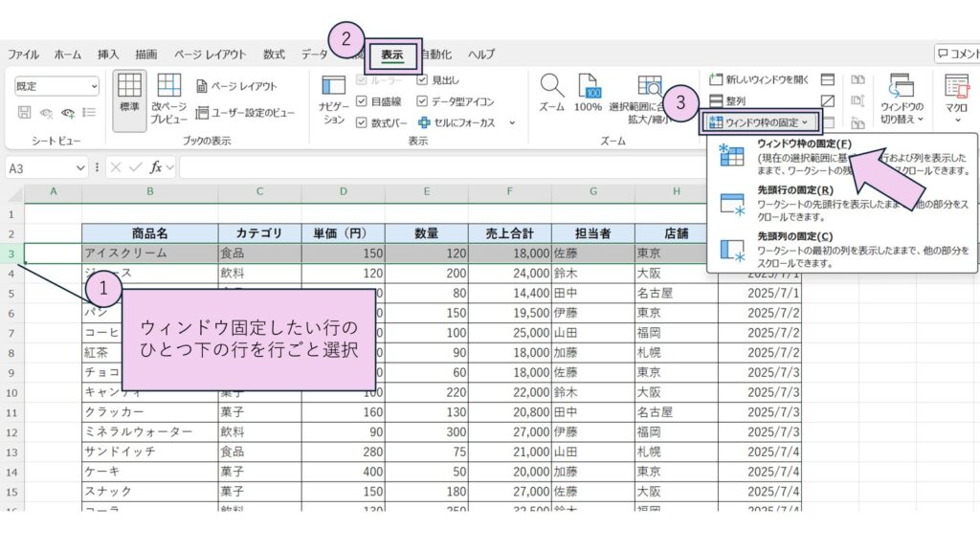This screenshot has height=551, width=980.
Task: Click the コメント button
Action: pyautogui.click(x=957, y=55)
